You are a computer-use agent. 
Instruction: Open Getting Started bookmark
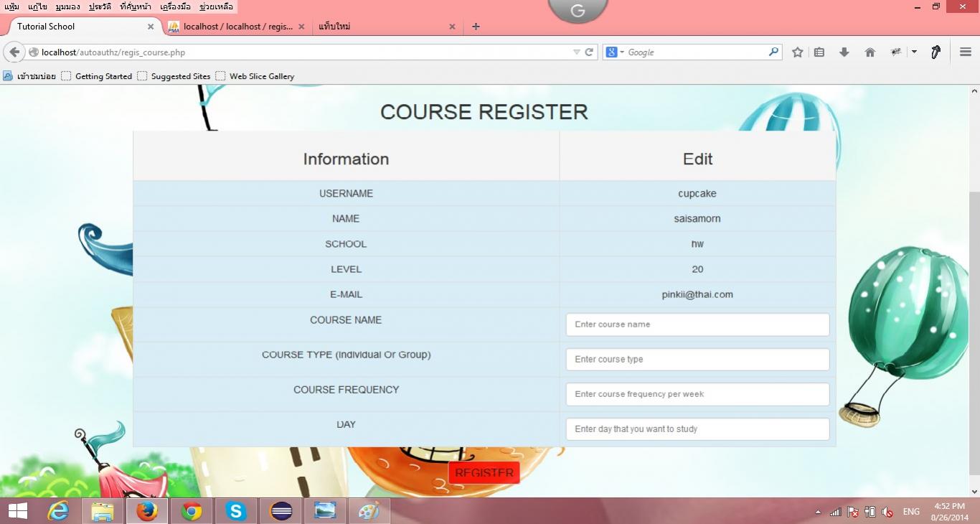[x=97, y=76]
